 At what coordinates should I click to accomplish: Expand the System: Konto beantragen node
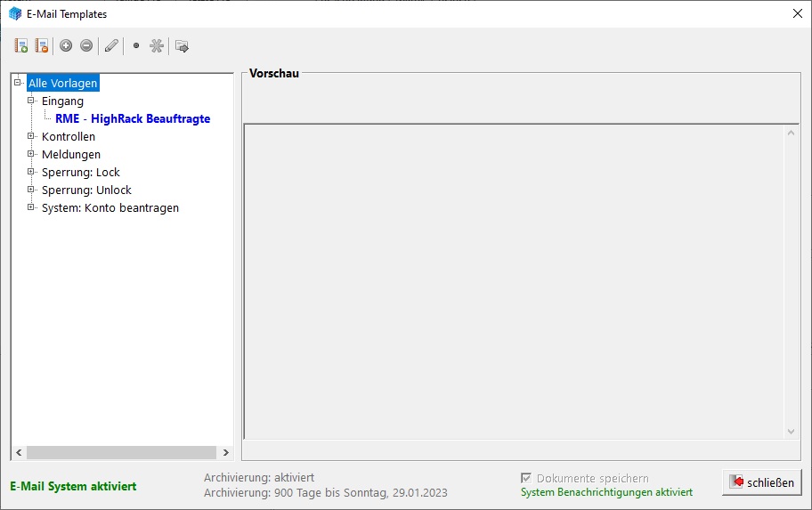pos(31,207)
